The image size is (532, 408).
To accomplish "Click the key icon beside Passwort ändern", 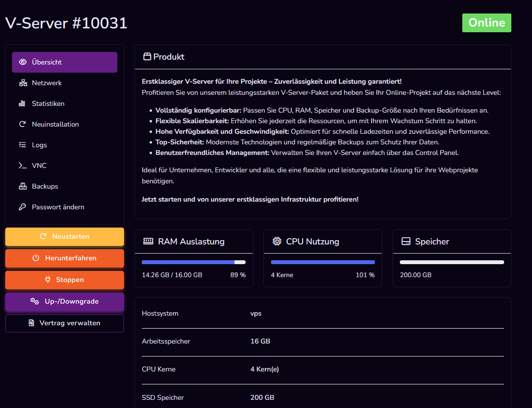I will (23, 207).
